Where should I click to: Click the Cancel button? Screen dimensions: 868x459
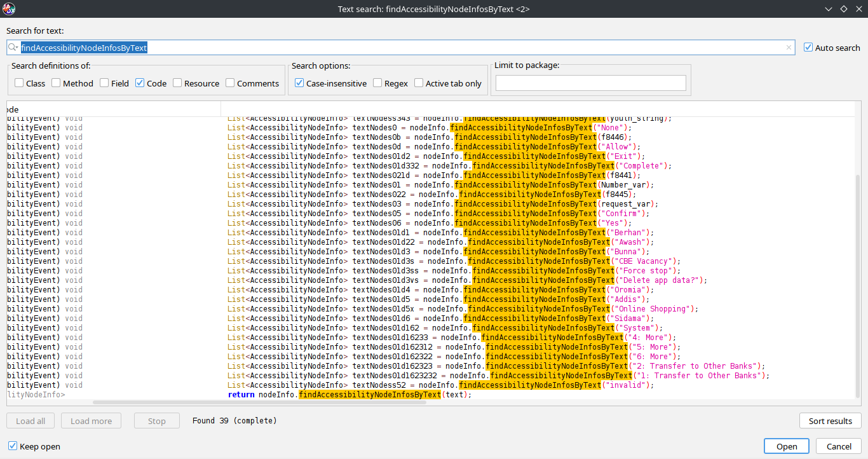838,446
